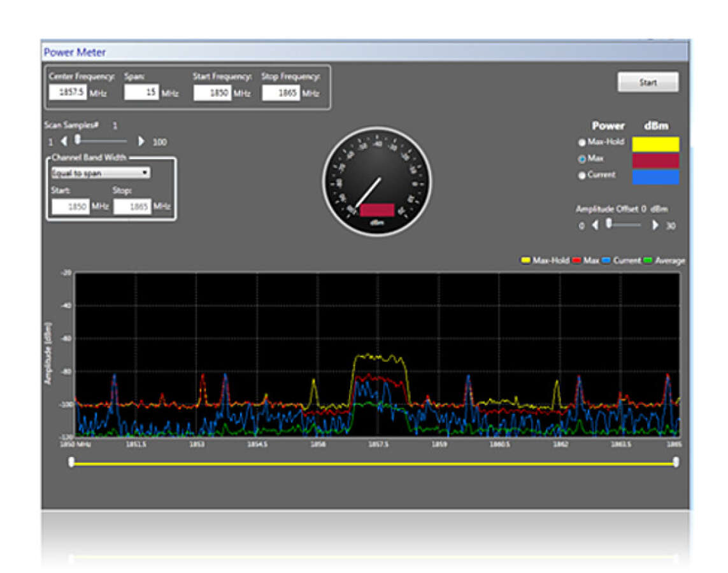Click the Amplitude Offset slider handle
The width and height of the screenshot is (728, 573).
pos(609,223)
